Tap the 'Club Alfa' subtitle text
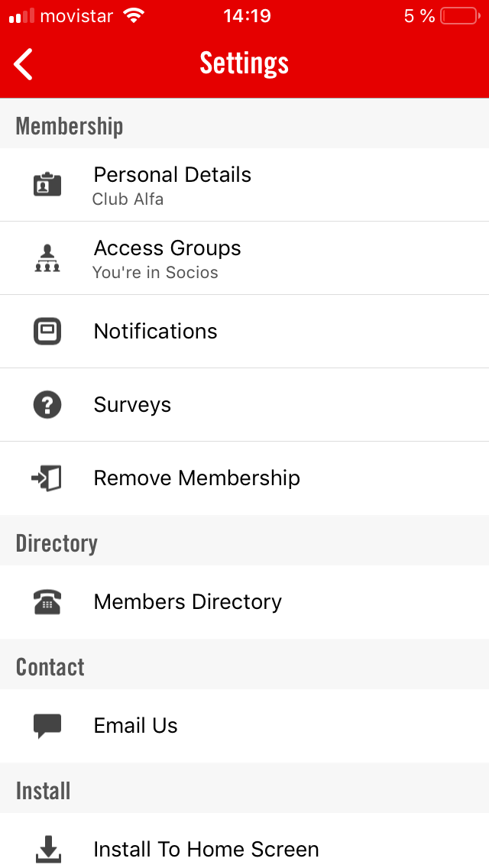Image resolution: width=489 pixels, height=868 pixels. [x=128, y=199]
